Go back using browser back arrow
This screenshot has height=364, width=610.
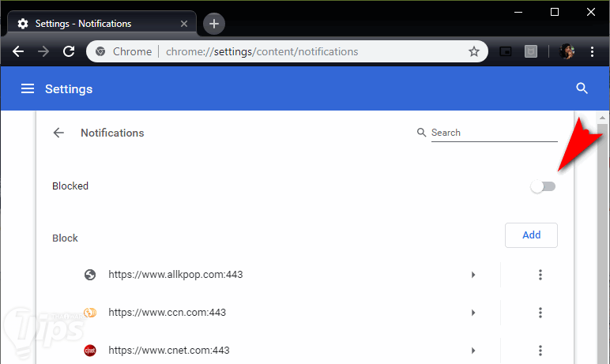18,51
